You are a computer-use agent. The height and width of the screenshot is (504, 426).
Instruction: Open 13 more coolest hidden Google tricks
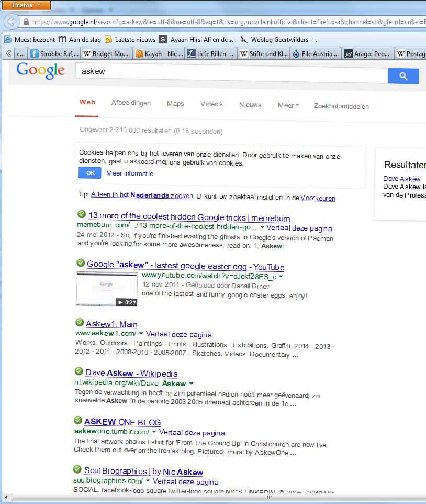point(189,217)
